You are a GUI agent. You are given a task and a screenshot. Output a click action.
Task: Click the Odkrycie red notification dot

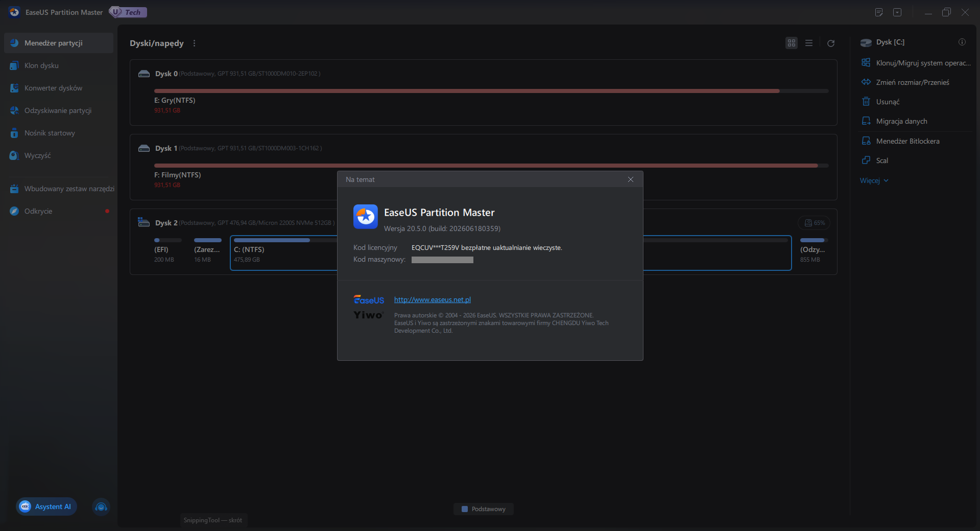point(107,211)
